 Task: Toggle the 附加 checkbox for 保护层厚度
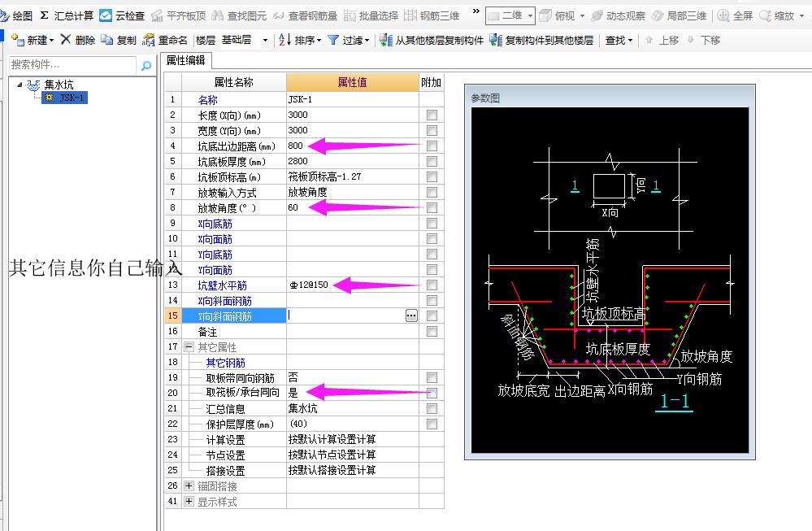[x=432, y=424]
